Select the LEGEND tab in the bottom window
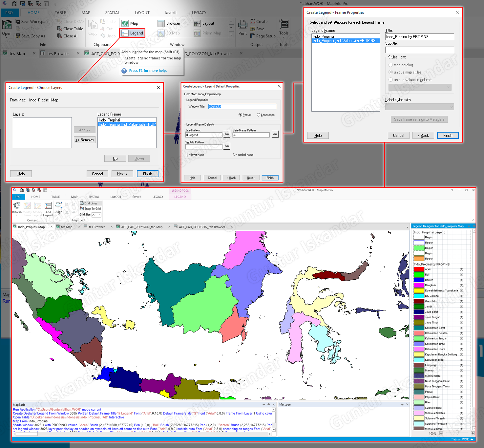The image size is (484, 448). pos(180,197)
